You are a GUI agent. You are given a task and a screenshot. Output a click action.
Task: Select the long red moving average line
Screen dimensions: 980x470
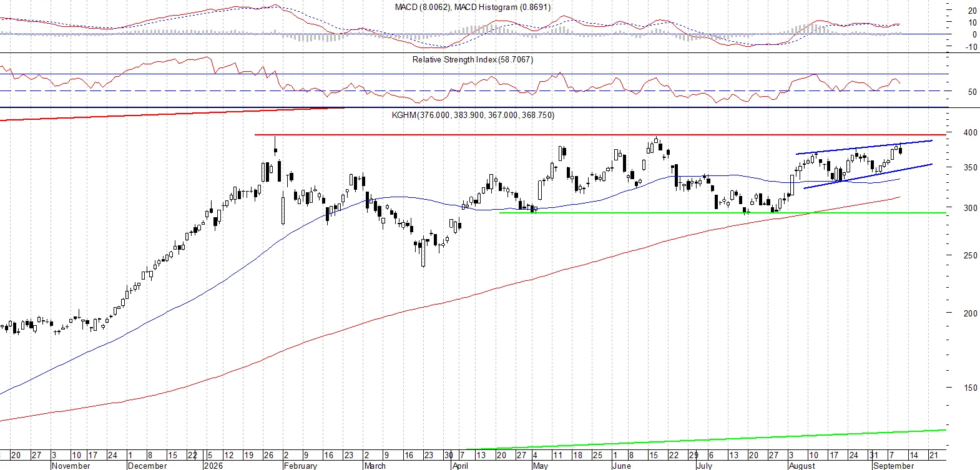pos(449,302)
